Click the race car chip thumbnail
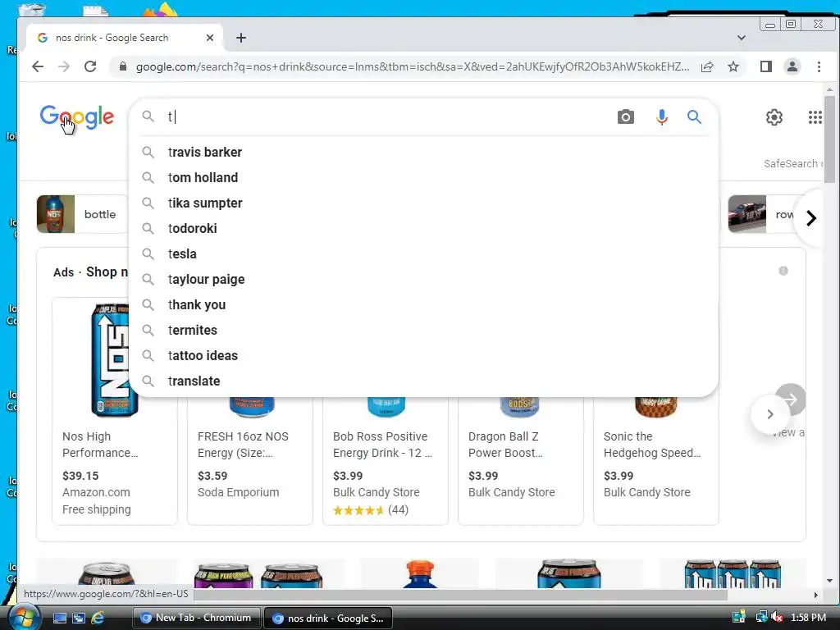 [746, 214]
